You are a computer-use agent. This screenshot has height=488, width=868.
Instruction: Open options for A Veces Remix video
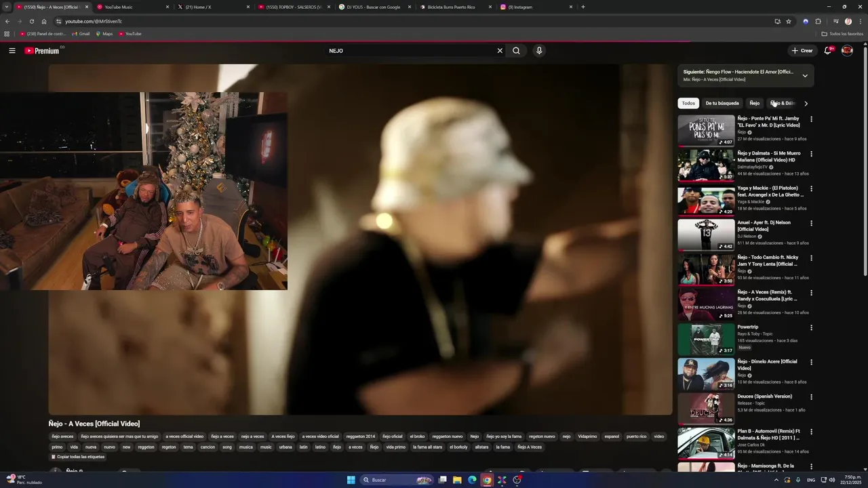[811, 293]
